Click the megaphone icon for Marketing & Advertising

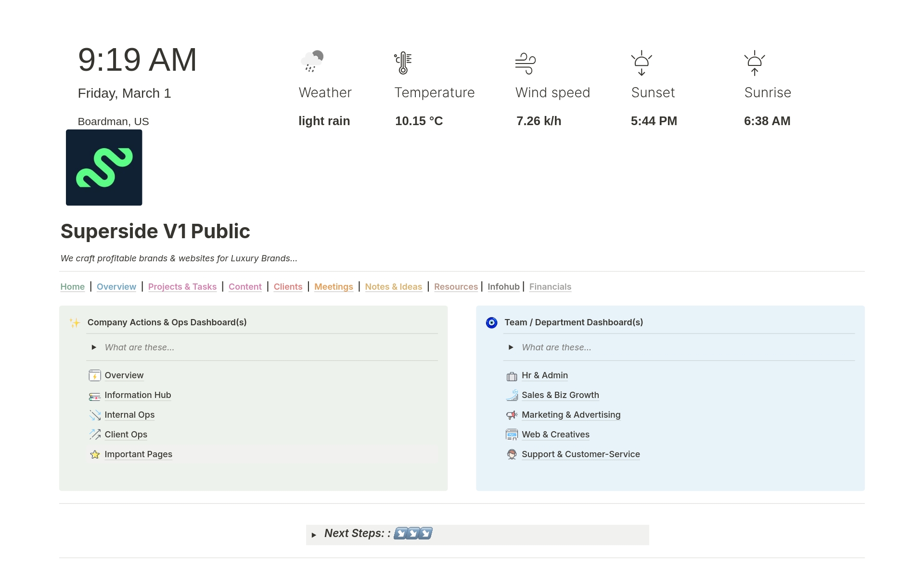(x=512, y=415)
